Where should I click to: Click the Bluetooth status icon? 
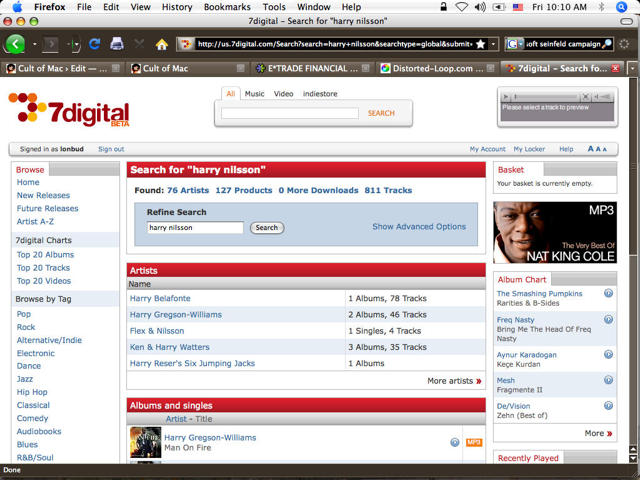(x=601, y=7)
